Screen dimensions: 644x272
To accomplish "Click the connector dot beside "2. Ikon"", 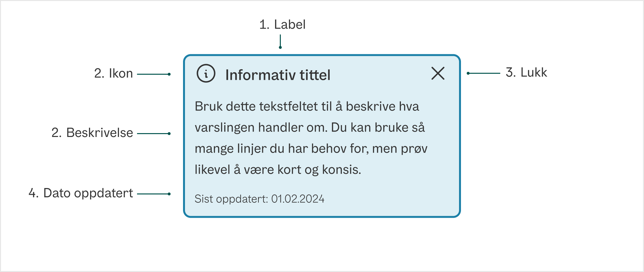I will 169,74.
